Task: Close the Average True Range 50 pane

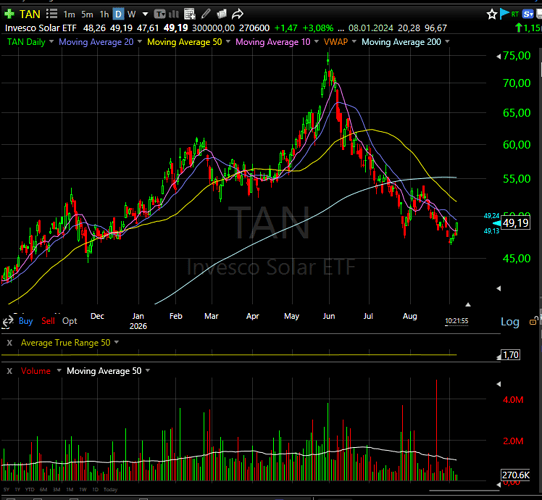Action: [x=10, y=343]
